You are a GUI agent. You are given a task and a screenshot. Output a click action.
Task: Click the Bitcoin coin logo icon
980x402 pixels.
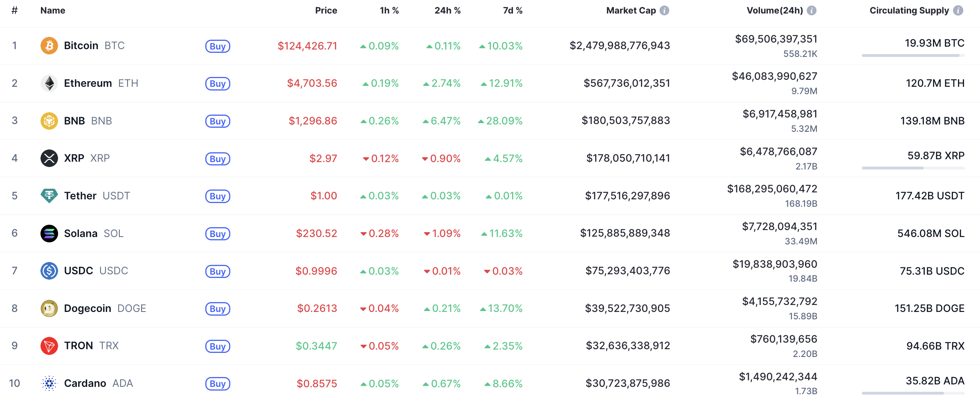click(49, 45)
